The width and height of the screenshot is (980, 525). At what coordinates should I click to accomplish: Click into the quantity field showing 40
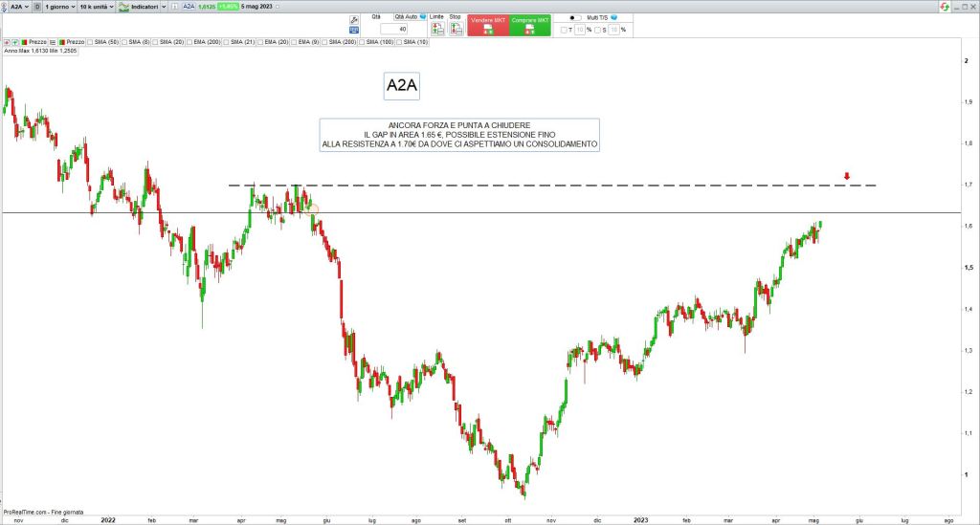coord(393,29)
